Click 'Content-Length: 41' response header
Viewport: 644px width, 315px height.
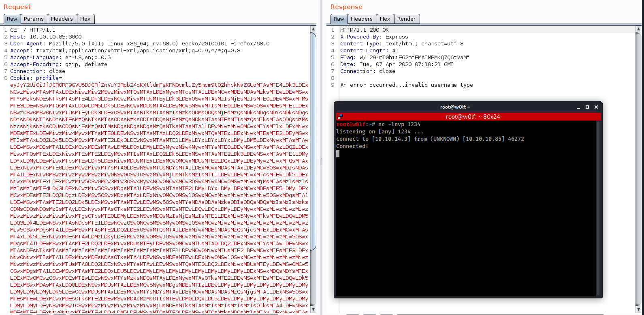[369, 50]
